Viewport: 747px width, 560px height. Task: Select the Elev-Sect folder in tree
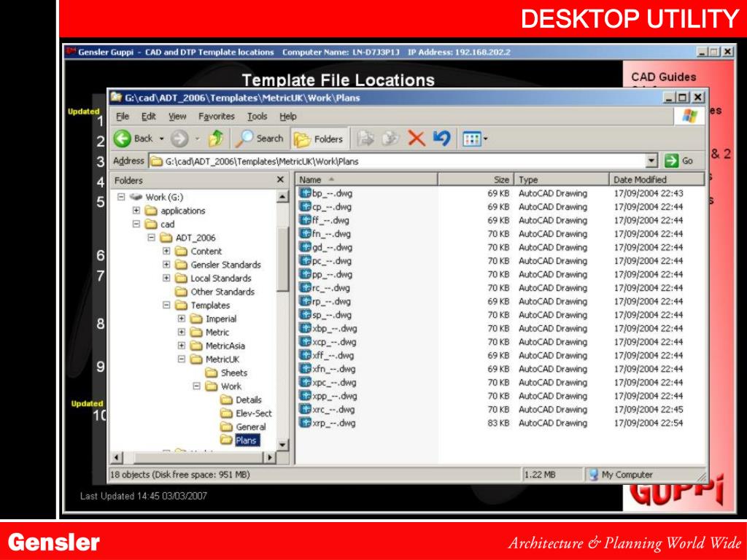click(253, 413)
